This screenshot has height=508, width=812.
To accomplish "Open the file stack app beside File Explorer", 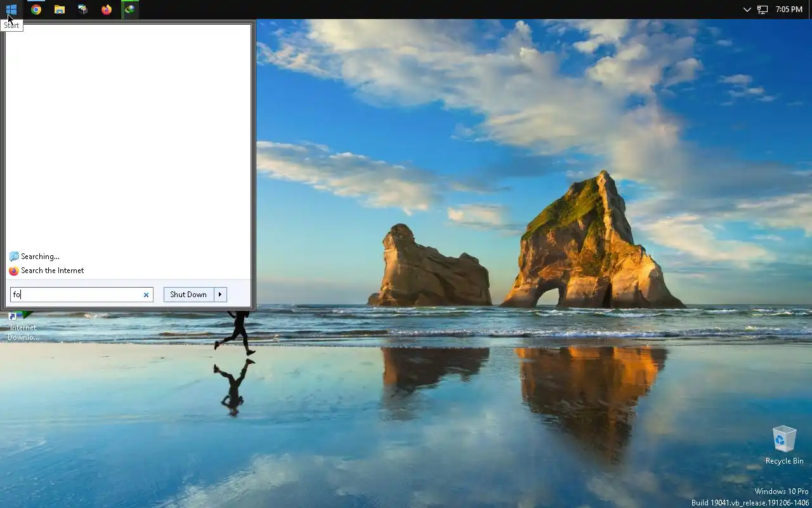I will [x=83, y=10].
